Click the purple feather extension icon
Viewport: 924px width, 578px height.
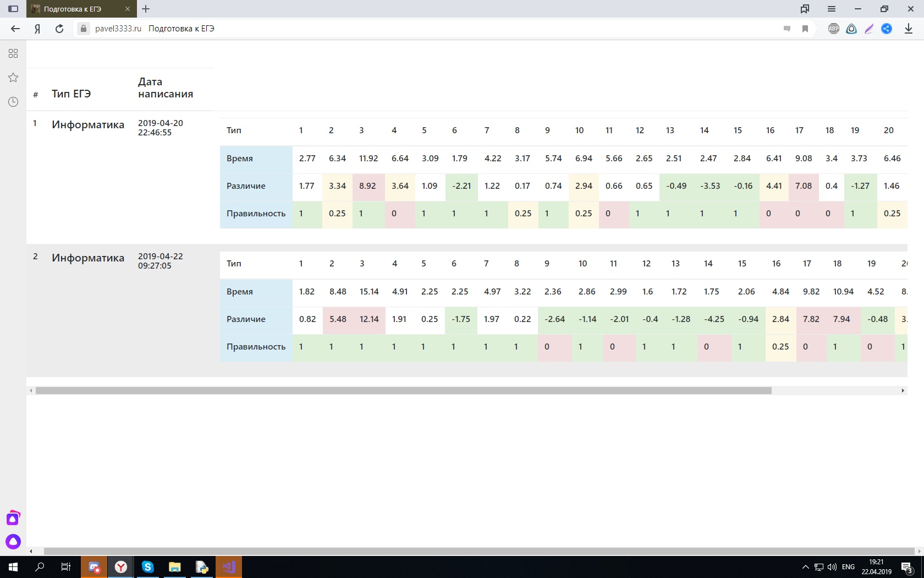click(869, 29)
